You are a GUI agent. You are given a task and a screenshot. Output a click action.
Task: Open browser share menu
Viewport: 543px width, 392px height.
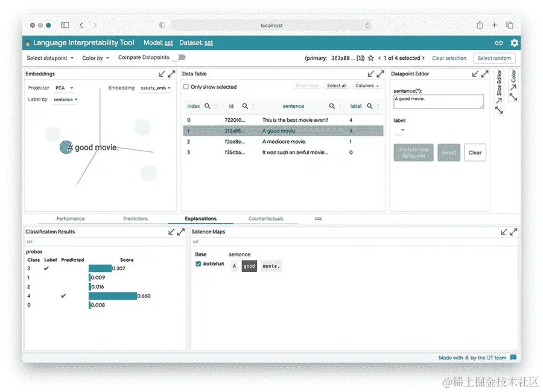(x=480, y=25)
